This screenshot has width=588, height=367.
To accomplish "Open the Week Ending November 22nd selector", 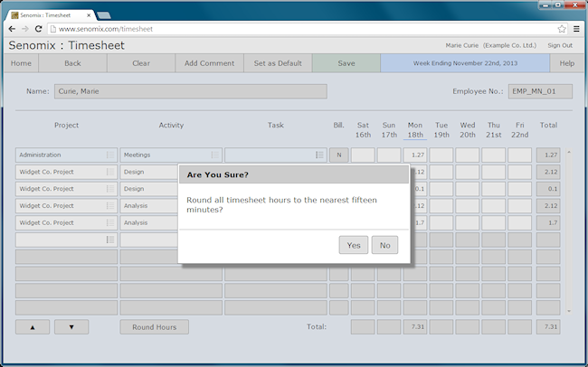I will click(465, 63).
